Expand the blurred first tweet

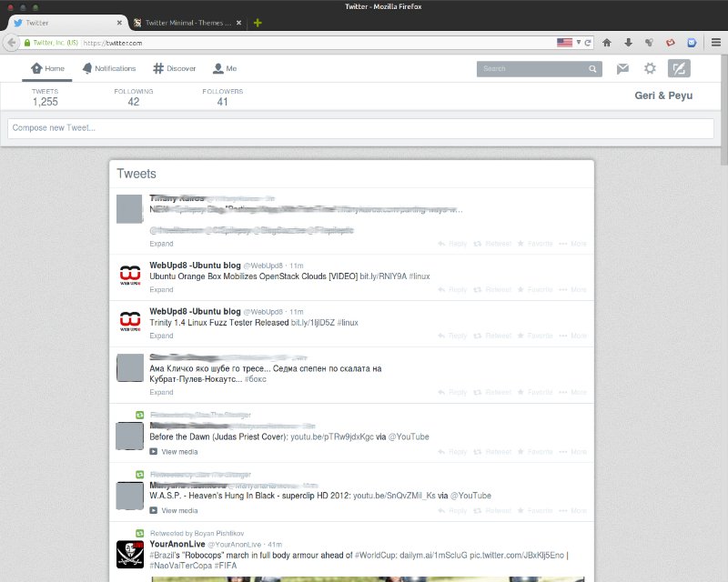161,244
